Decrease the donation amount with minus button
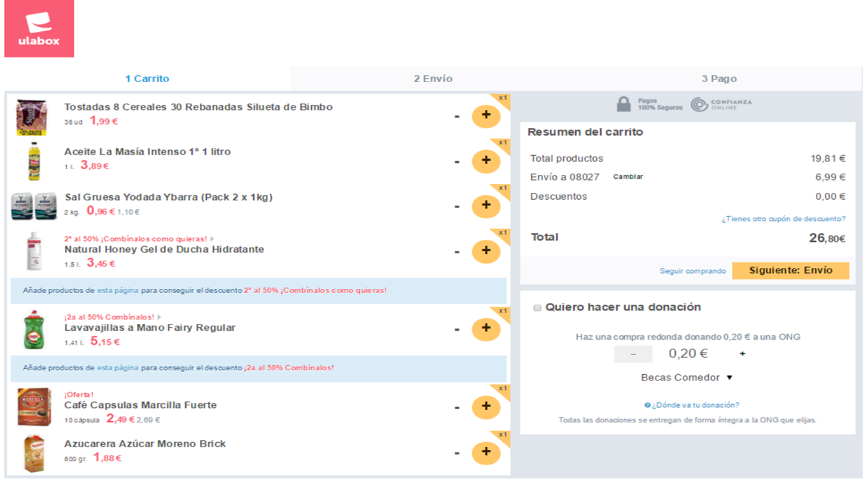Screen dimensions: 868x488 pyautogui.click(x=633, y=354)
